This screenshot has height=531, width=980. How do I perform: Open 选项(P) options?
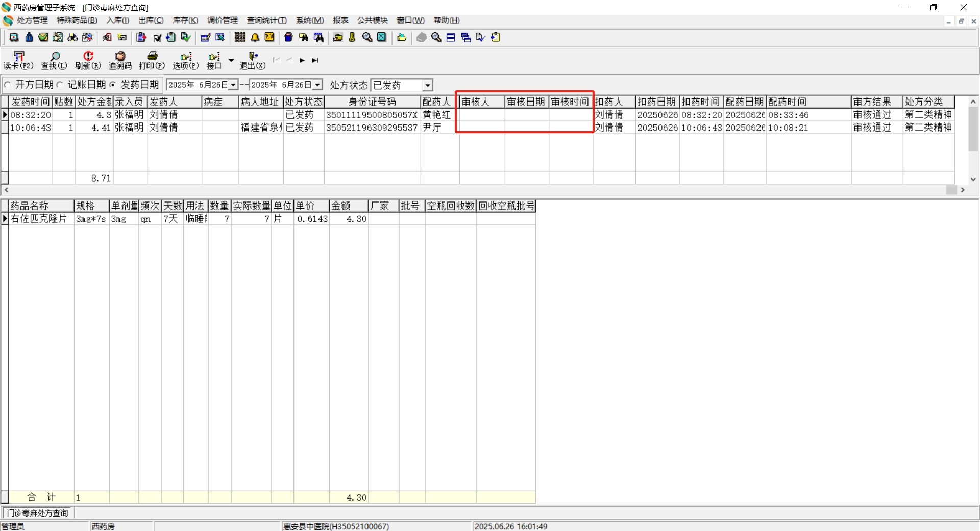tap(186, 60)
